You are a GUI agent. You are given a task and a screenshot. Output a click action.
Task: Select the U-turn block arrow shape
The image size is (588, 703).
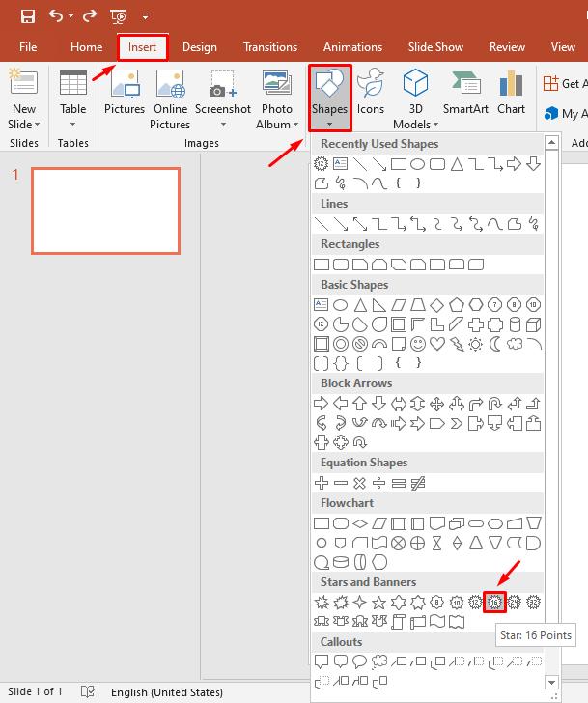coord(494,404)
